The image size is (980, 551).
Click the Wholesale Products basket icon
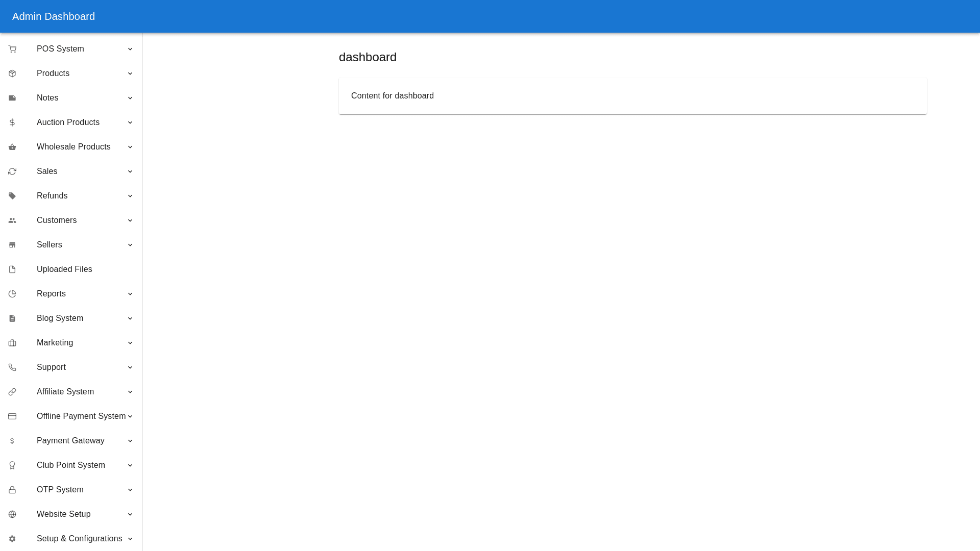click(x=12, y=147)
